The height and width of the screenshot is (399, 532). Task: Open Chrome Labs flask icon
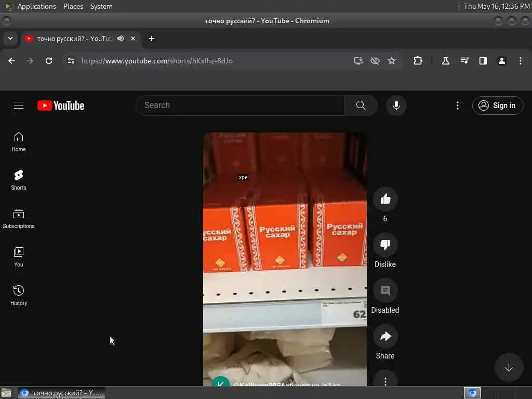click(x=445, y=61)
